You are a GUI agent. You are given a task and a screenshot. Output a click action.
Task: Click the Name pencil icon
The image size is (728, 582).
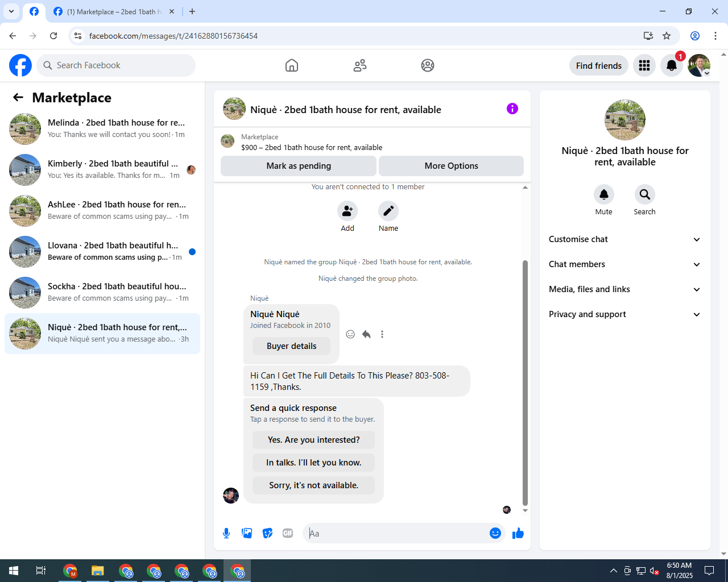(x=388, y=211)
